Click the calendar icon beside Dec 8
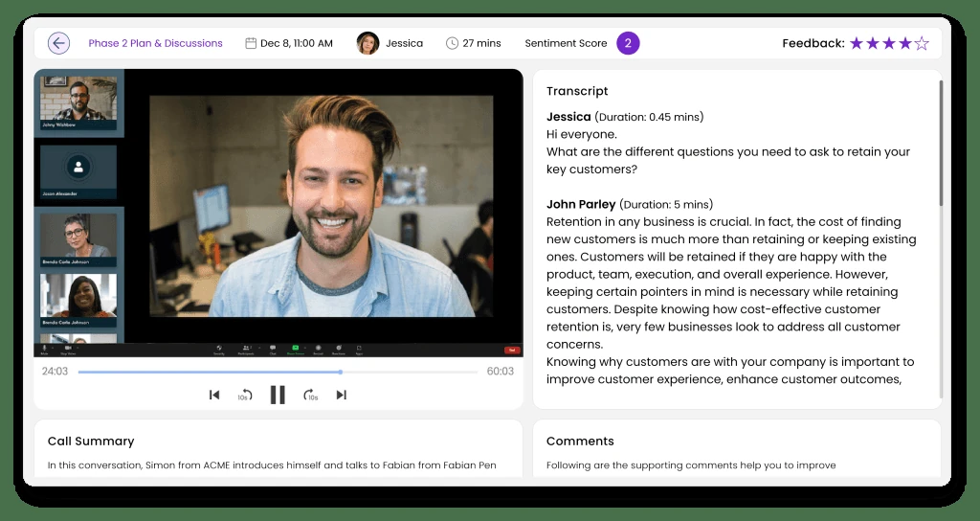 pyautogui.click(x=251, y=43)
